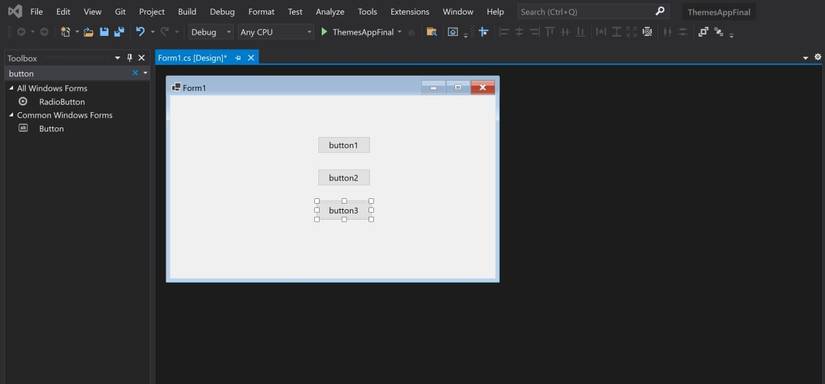Open the Undo history dropdown arrow
825x384 pixels.
[x=153, y=32]
